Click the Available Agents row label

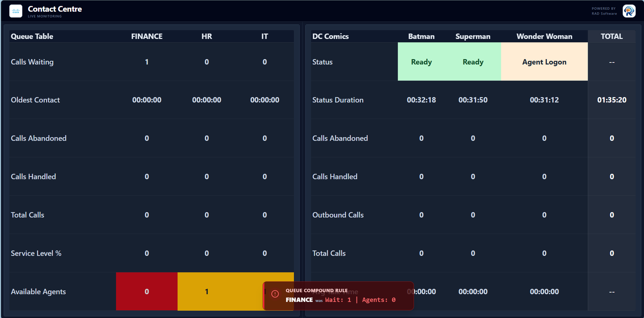click(x=38, y=291)
